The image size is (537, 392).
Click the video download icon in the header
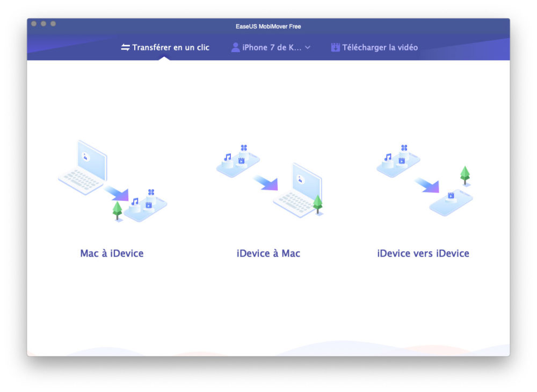[335, 47]
